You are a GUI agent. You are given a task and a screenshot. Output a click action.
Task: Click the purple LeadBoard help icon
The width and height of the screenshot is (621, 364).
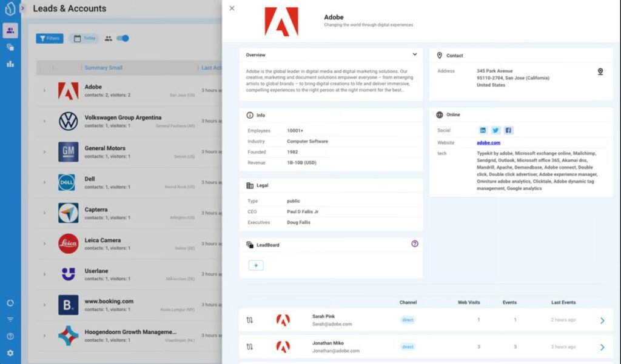coord(415,243)
